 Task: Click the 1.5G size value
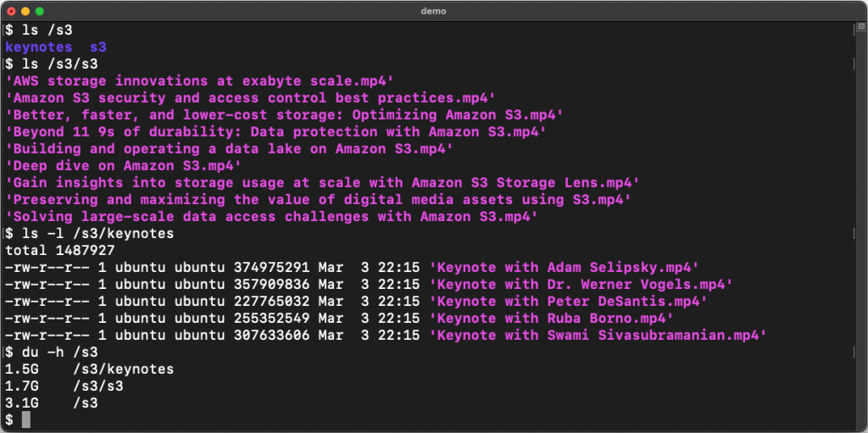tap(22, 369)
